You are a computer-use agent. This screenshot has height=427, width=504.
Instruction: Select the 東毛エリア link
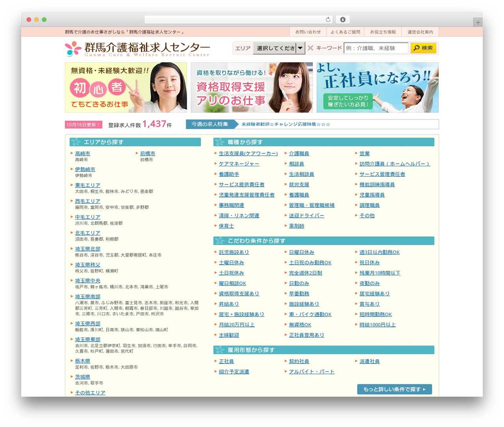[87, 185]
